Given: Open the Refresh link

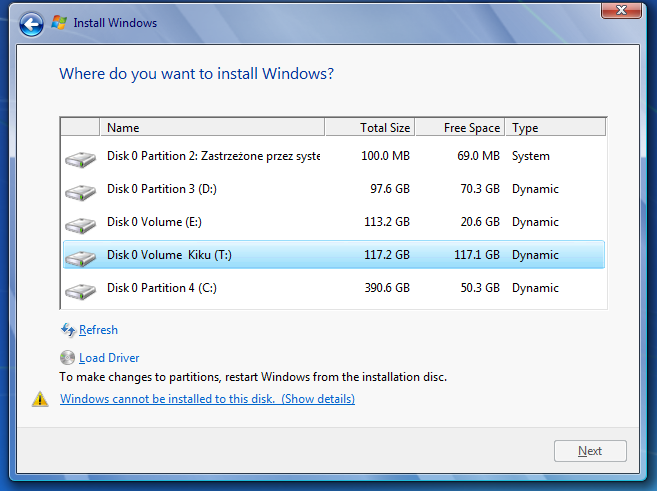Looking at the screenshot, I should tap(98, 330).
